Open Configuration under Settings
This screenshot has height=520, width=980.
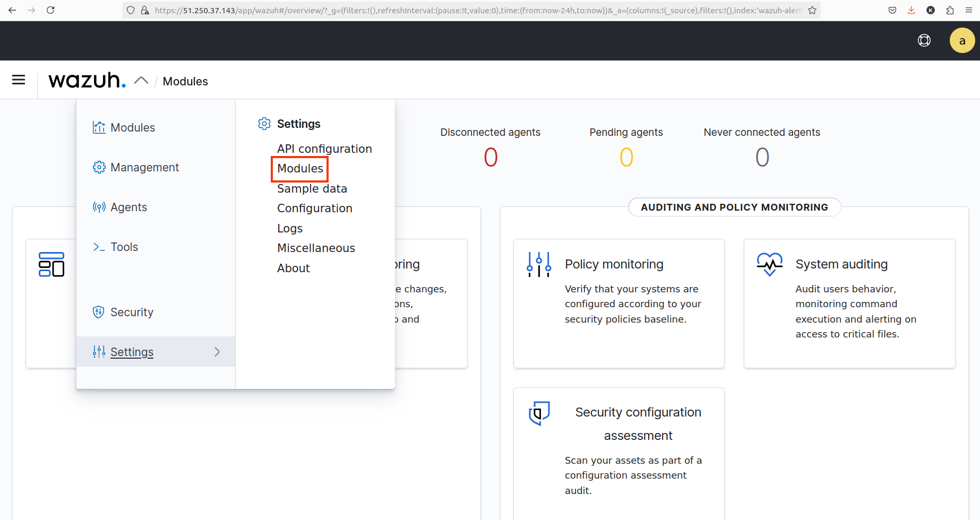315,208
